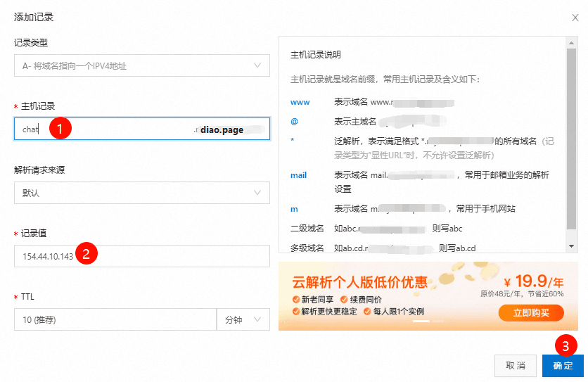Select the mail host record example

pos(298,175)
